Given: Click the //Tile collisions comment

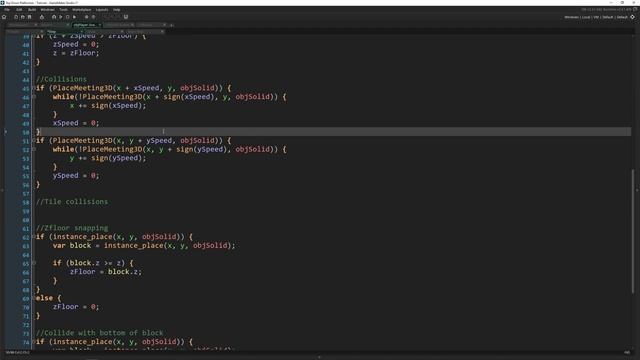Looking at the screenshot, I should (x=72, y=202).
